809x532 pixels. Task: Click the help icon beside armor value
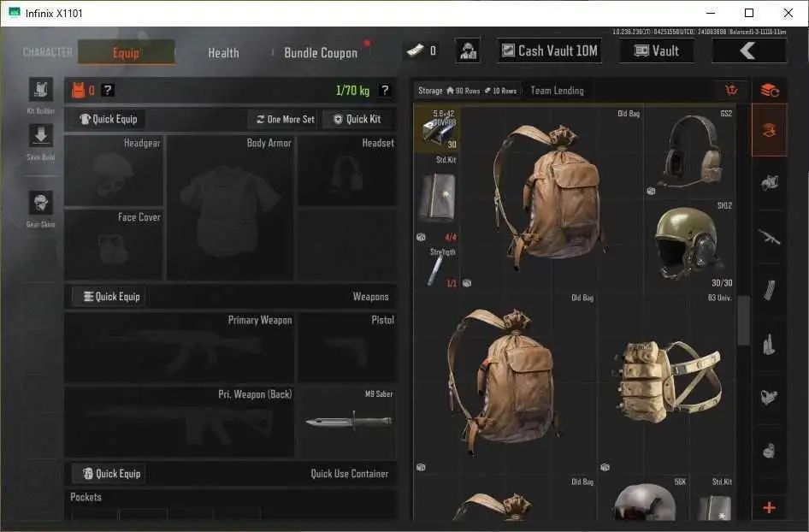[x=107, y=91]
